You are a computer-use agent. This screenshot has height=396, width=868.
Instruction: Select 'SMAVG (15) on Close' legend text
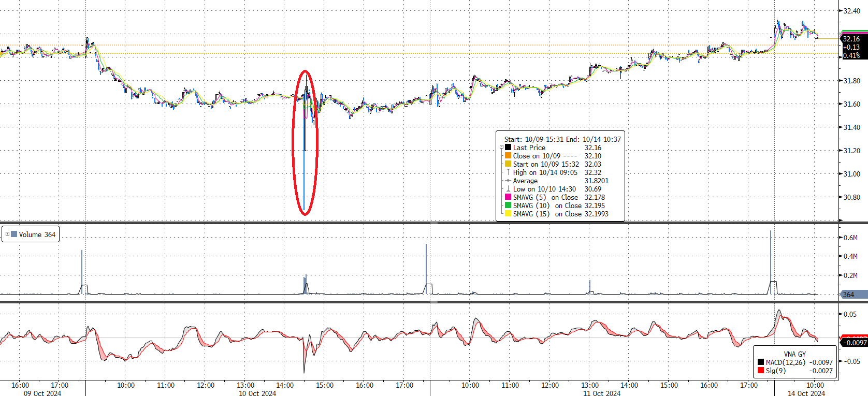[x=547, y=214]
